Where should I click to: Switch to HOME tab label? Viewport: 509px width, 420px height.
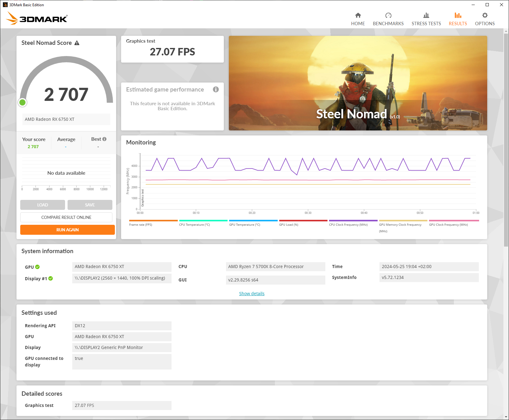point(358,24)
